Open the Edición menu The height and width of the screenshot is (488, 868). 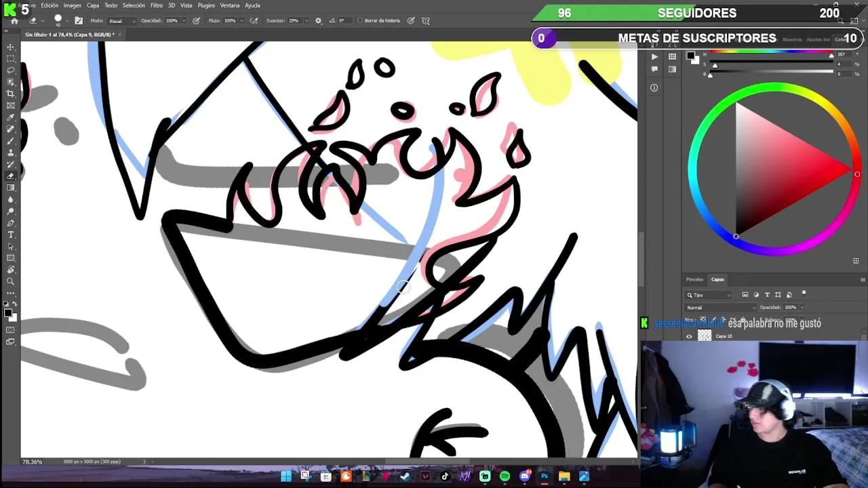tap(50, 5)
